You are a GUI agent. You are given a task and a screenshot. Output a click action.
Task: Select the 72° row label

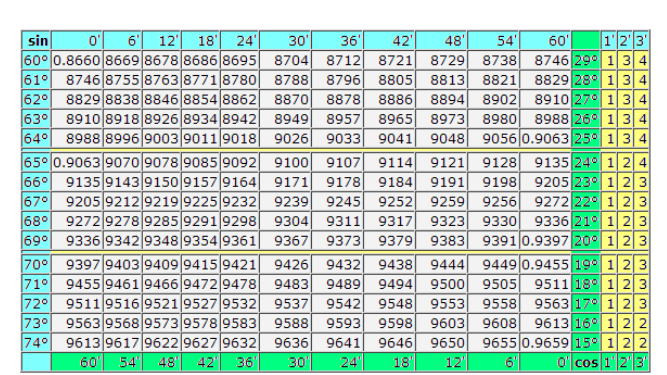(x=36, y=304)
